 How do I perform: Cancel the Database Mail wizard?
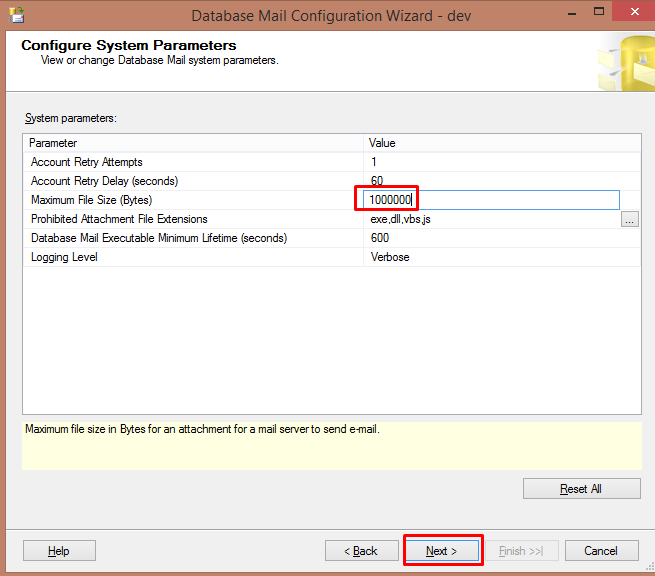(601, 551)
